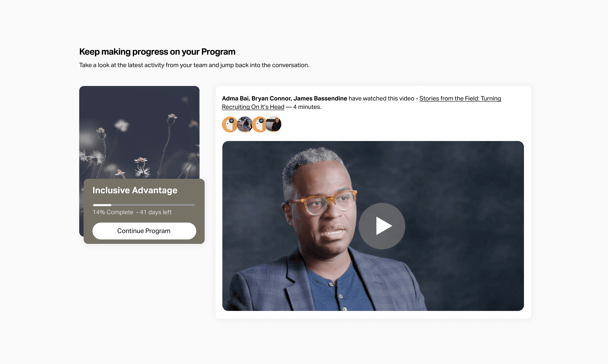Open 'Stories from the Field: Turning' link
Image resolution: width=608 pixels, height=364 pixels.
pos(460,98)
